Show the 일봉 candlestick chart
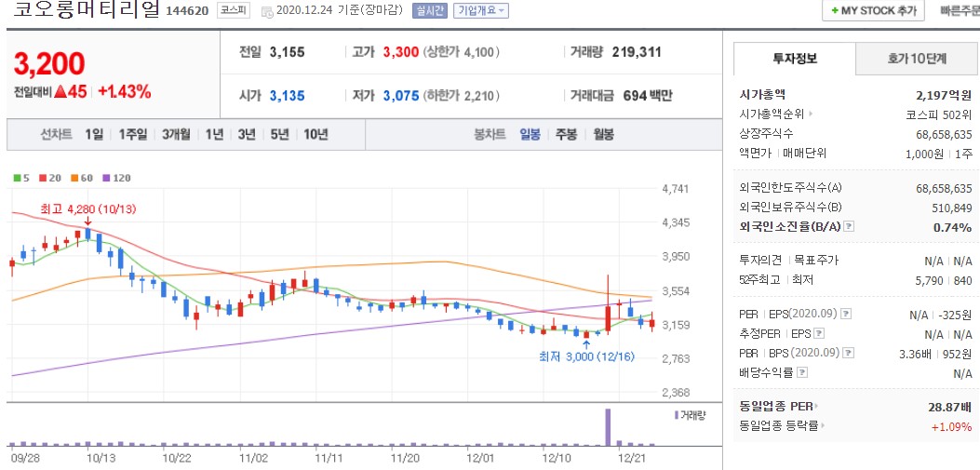Viewport: 980px width, 470px height. 530,134
